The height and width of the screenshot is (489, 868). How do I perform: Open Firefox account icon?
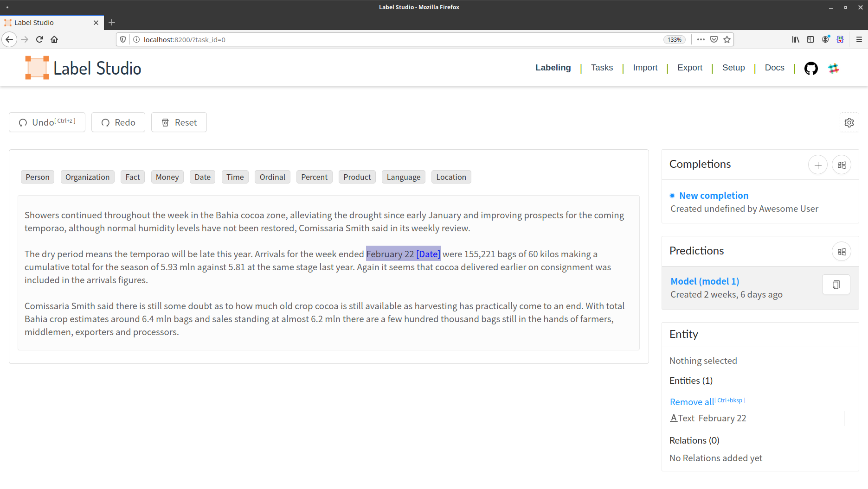pos(825,39)
